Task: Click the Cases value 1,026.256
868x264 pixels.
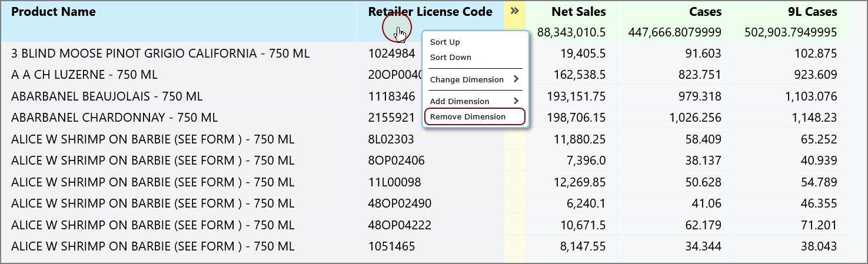Action: coord(695,118)
